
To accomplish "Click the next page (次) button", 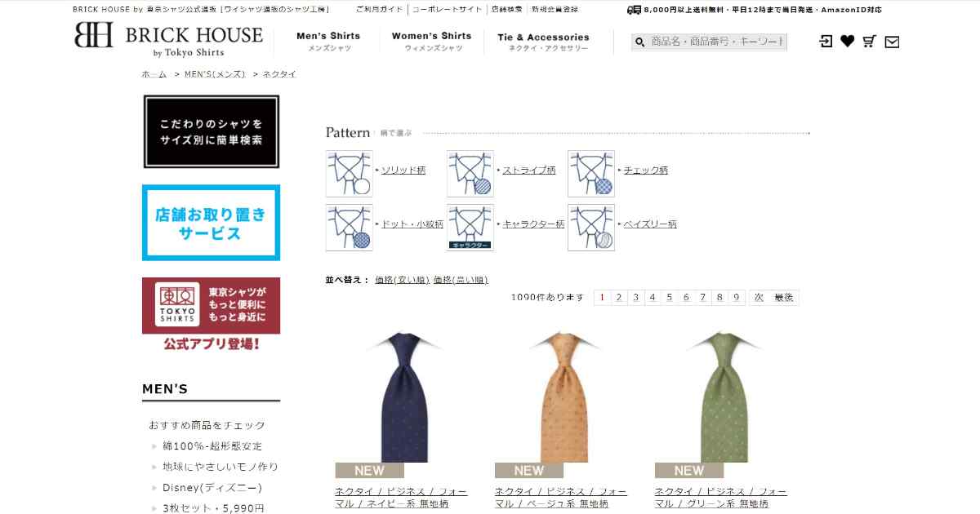I will coord(759,298).
